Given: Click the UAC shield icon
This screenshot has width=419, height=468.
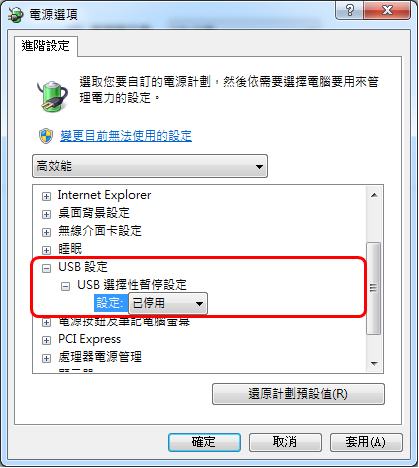Looking at the screenshot, I should tap(46, 136).
